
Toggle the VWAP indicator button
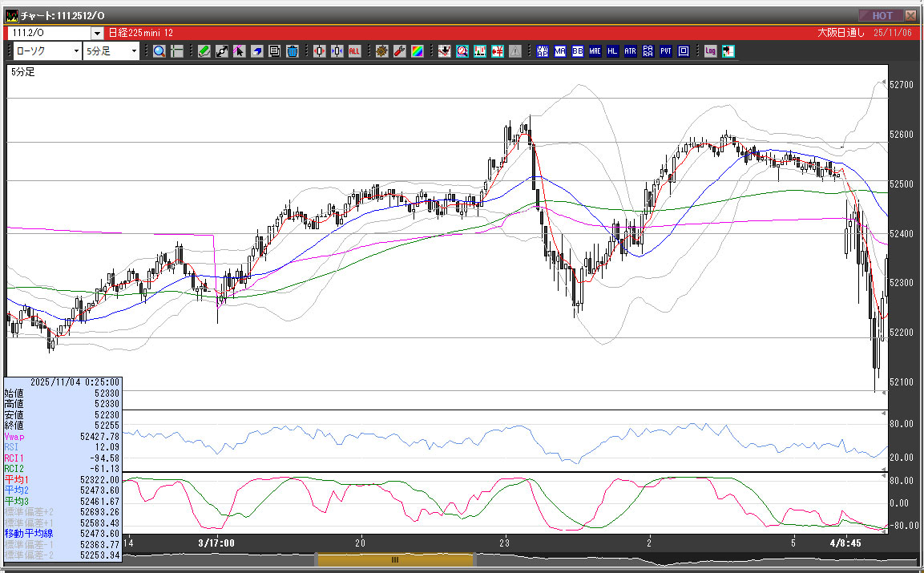coord(543,51)
